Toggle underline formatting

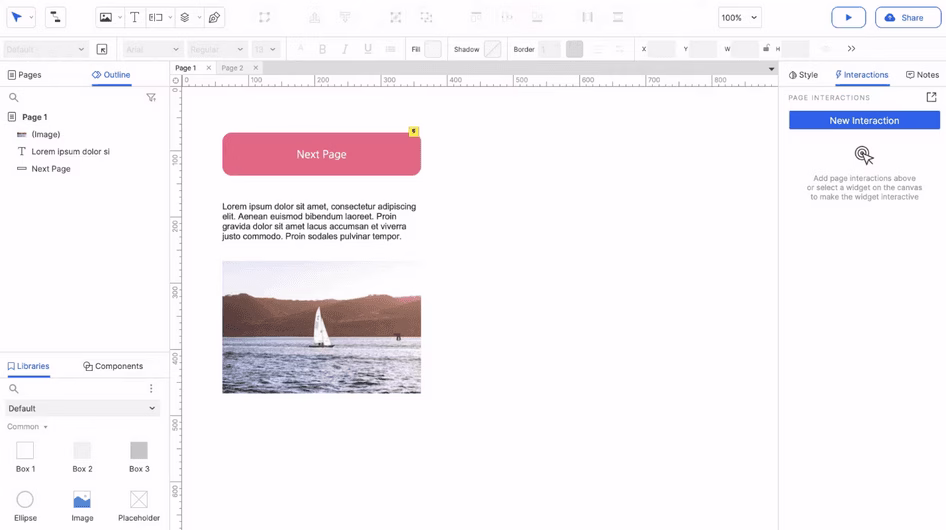click(x=367, y=49)
